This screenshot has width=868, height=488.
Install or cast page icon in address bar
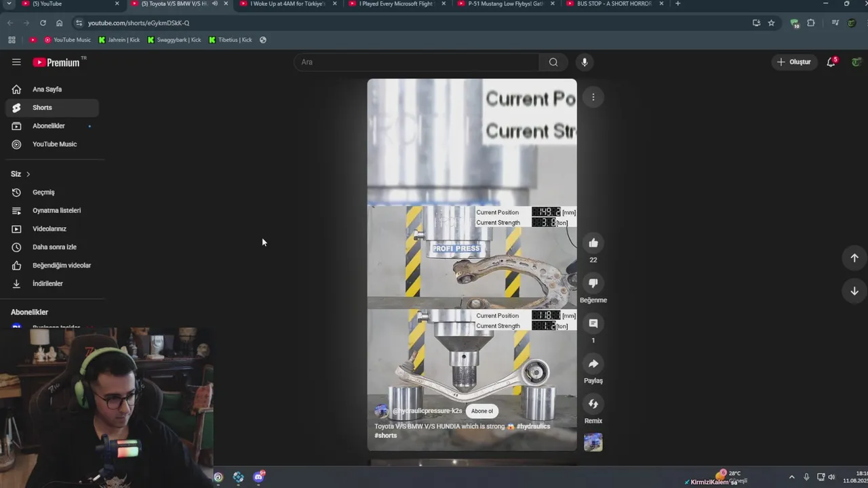click(x=756, y=22)
